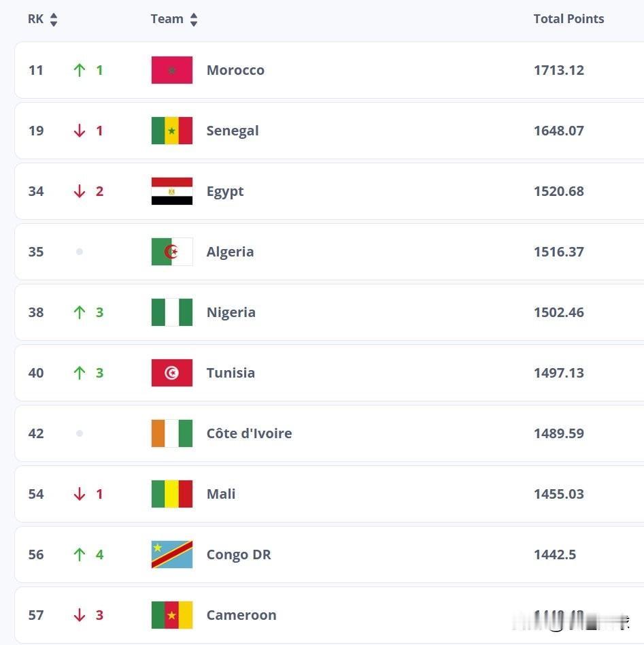This screenshot has width=644, height=645.
Task: Open the Mali team name link
Action: click(221, 494)
